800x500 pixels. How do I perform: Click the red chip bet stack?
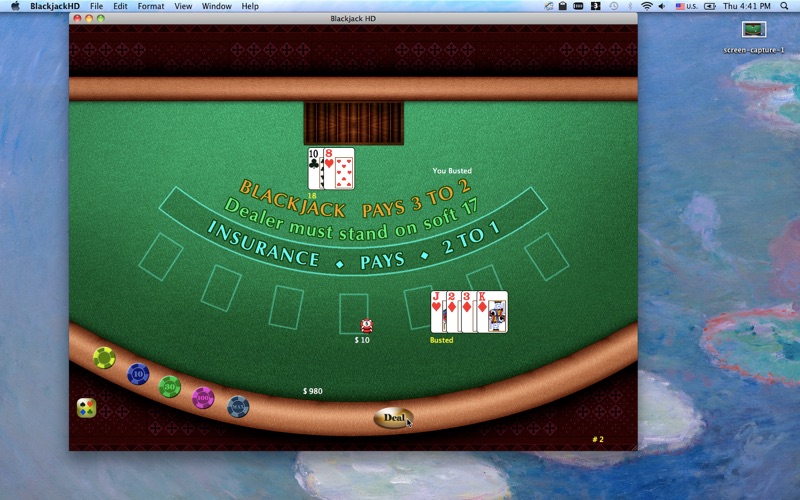pyautogui.click(x=367, y=325)
